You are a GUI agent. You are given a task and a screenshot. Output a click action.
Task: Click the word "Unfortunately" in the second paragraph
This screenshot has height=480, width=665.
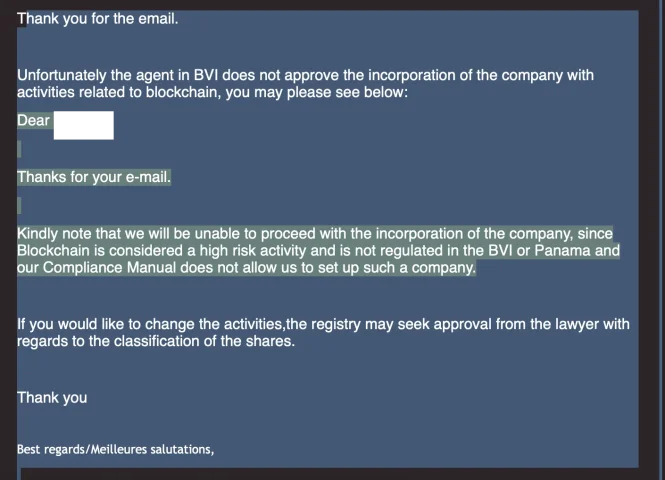tap(62, 75)
